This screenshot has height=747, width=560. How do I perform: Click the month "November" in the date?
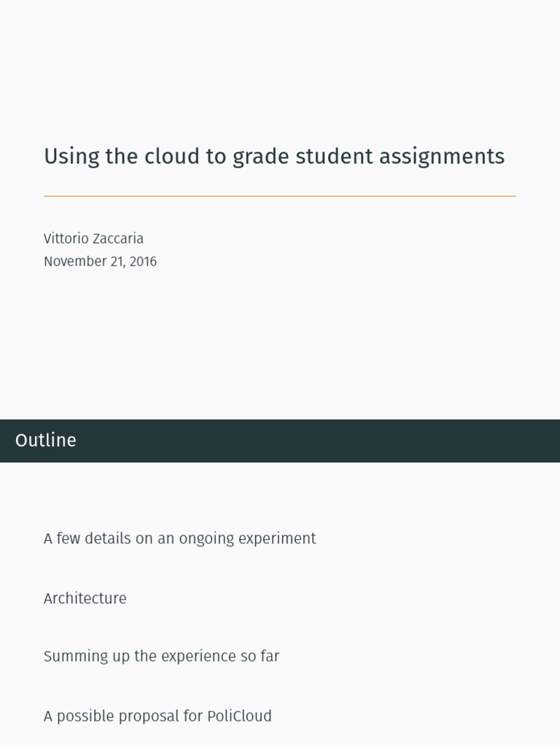coord(75,261)
